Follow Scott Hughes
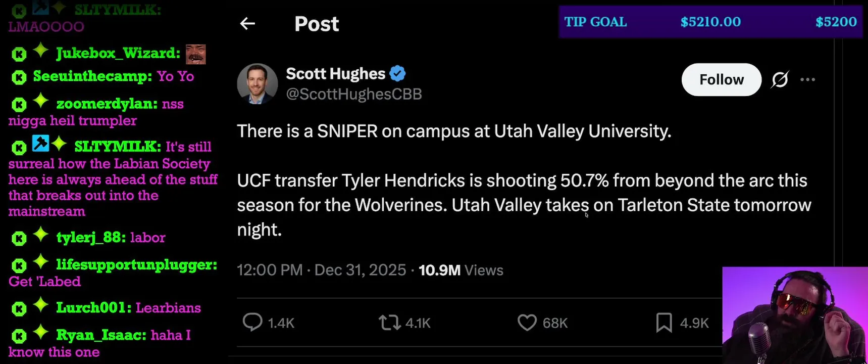Viewport: 868px width, 364px height. [721, 80]
